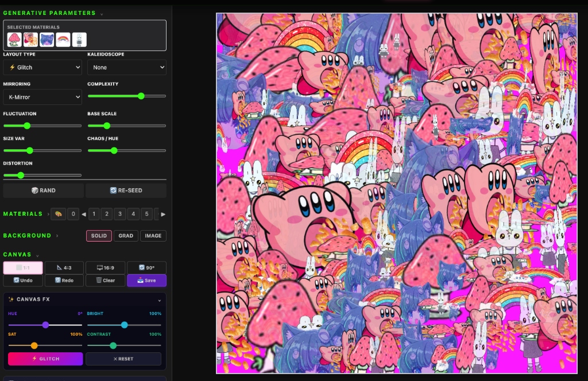The width and height of the screenshot is (588, 381).
Task: Set canvas aspect ratio to 16:9
Action: 105,268
